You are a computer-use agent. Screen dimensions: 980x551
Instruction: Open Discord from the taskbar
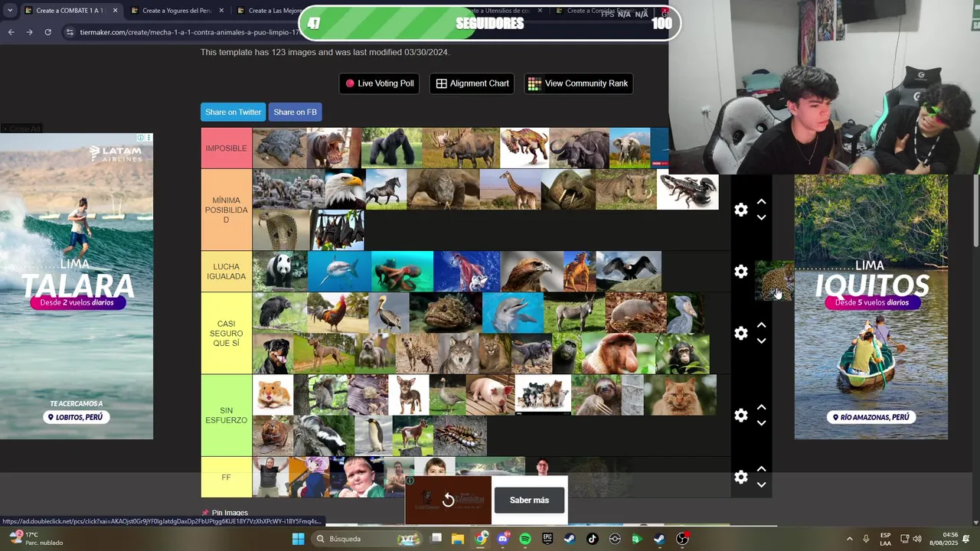(x=503, y=539)
